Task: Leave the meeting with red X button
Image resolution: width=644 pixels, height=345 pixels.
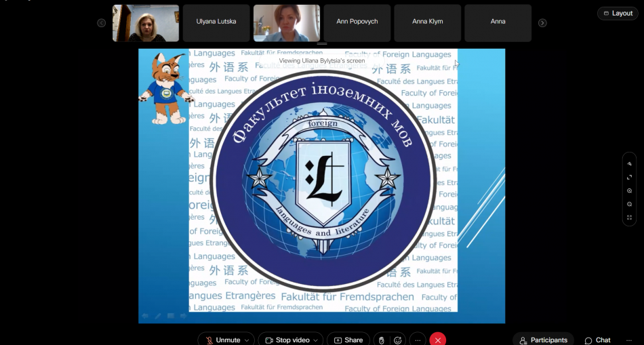Action: point(438,340)
